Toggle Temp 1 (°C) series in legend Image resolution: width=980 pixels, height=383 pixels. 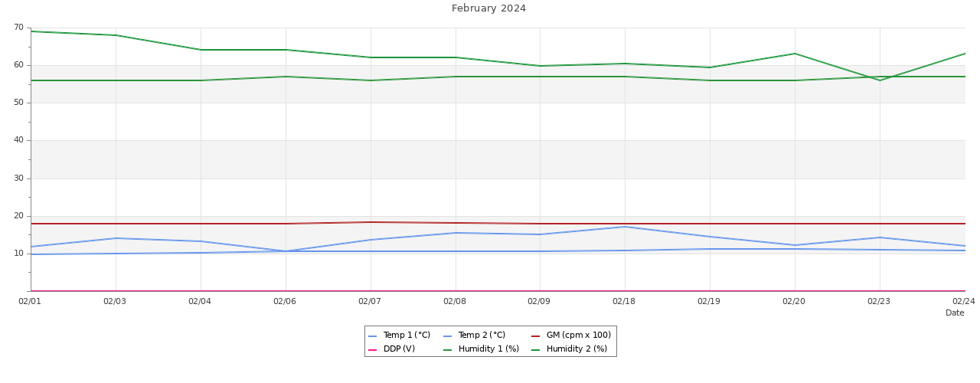(x=407, y=336)
